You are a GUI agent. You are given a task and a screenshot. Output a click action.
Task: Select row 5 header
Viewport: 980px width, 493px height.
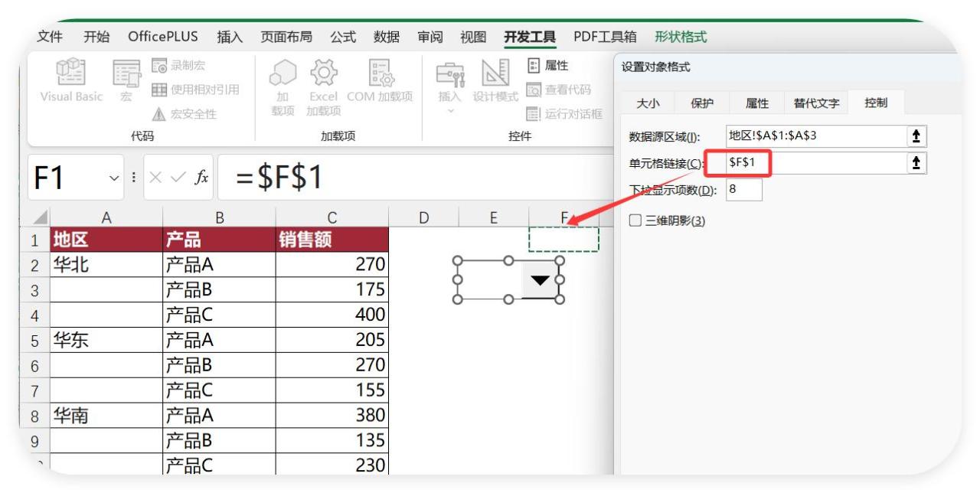point(35,341)
